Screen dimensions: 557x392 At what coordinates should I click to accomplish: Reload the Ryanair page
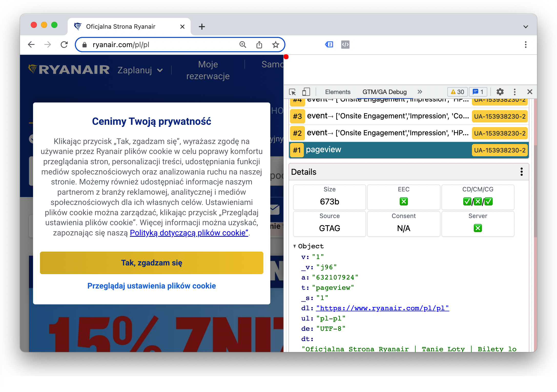(64, 45)
